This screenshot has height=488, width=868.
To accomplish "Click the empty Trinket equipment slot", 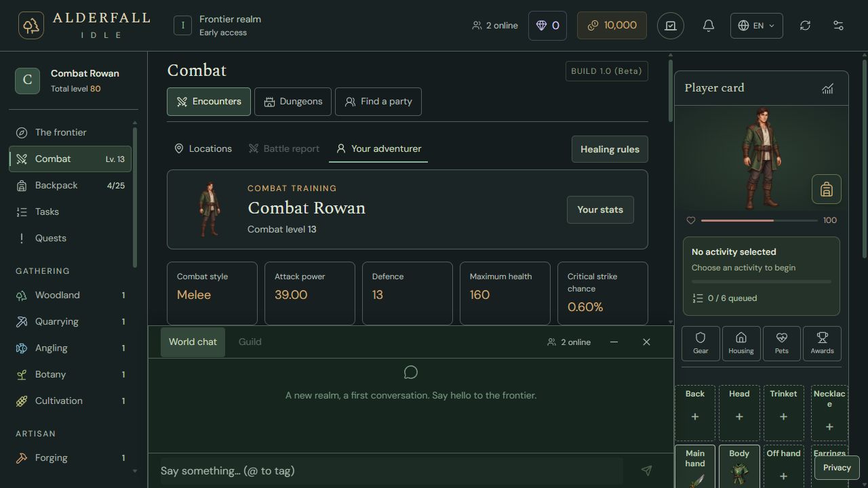I will (x=783, y=413).
